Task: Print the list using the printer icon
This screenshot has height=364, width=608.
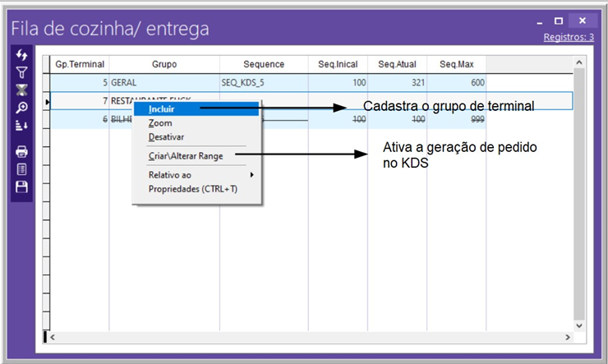Action: pos(22,152)
